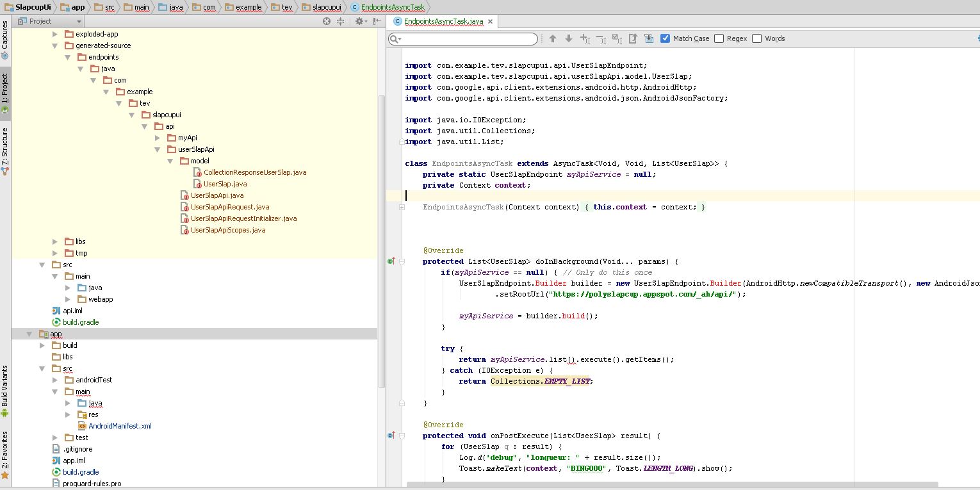
Task: Select the EndpointsAsyncTask.java editor tab
Action: pyautogui.click(x=442, y=20)
